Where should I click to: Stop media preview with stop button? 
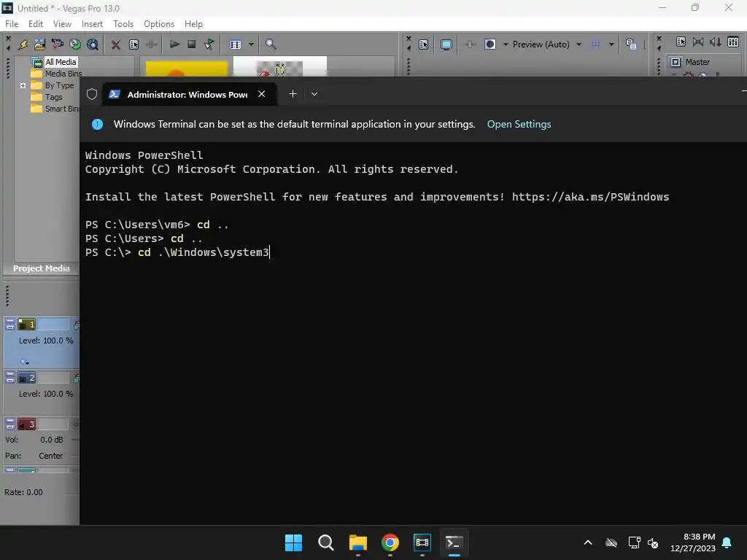tap(192, 44)
